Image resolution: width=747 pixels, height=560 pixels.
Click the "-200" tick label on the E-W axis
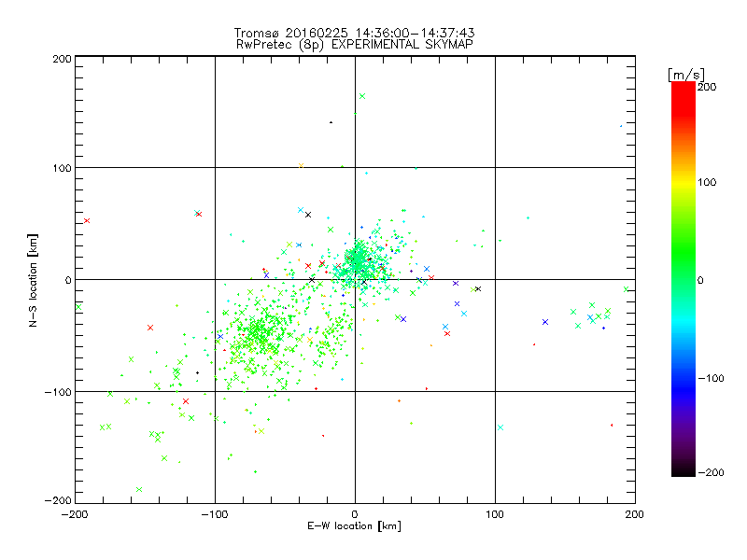[x=75, y=514]
